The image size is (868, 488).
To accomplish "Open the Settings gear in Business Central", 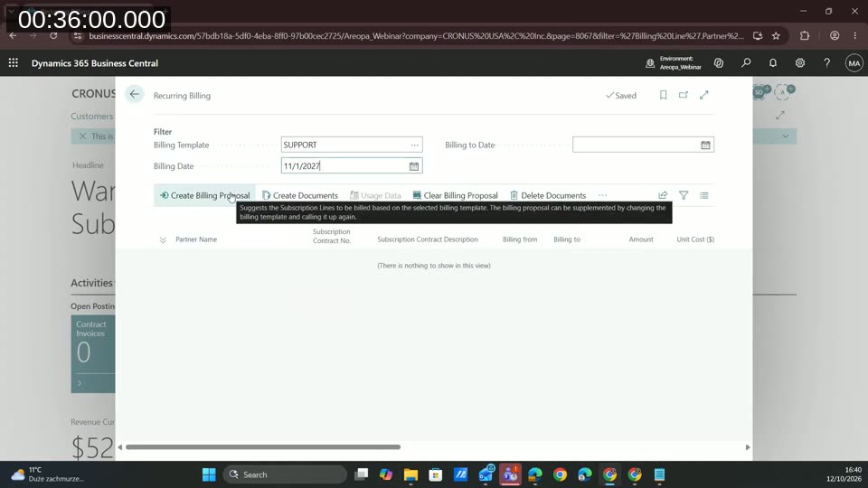I will click(x=800, y=63).
